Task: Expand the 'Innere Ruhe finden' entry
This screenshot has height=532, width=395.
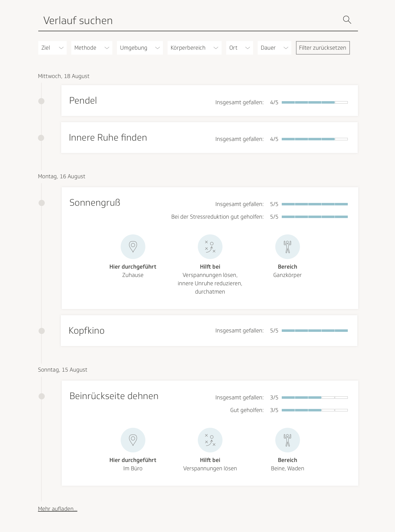Action: [209, 138]
